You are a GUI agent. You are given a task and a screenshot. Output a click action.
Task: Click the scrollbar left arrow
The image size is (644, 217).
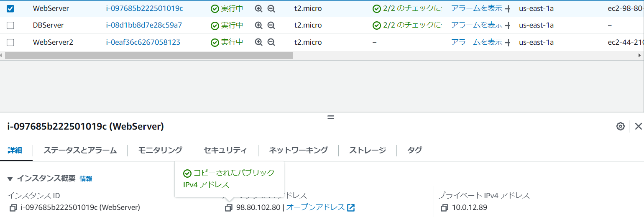[x=2, y=55]
